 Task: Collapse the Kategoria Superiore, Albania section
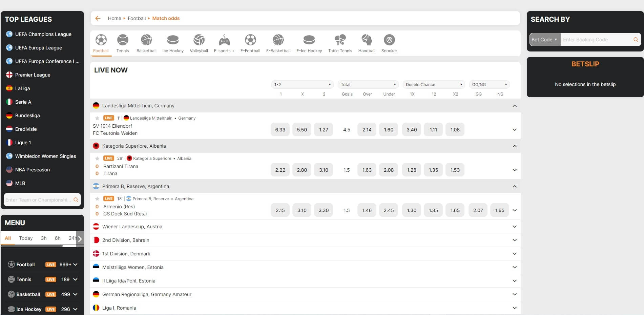(514, 146)
